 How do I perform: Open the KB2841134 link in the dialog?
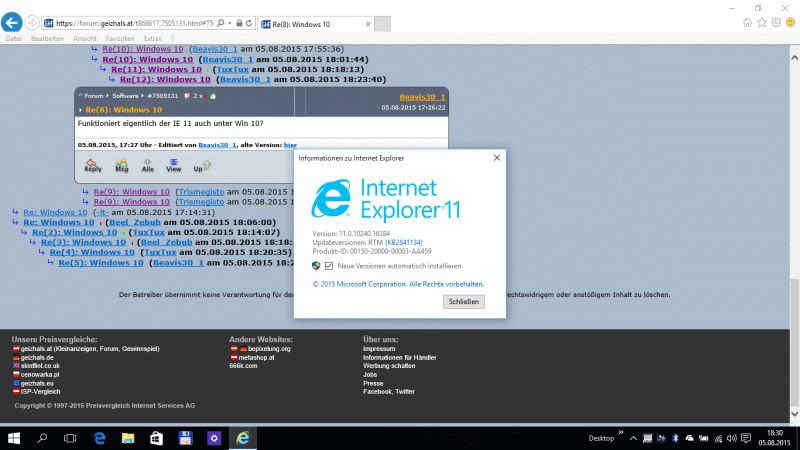point(404,242)
